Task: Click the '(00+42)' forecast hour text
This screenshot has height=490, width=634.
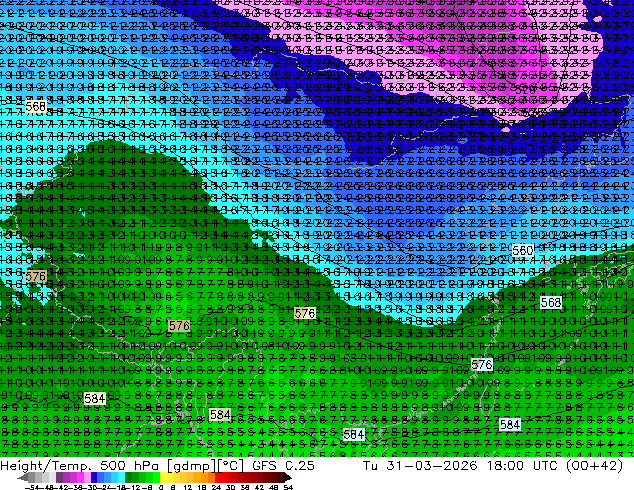Action: (594, 466)
